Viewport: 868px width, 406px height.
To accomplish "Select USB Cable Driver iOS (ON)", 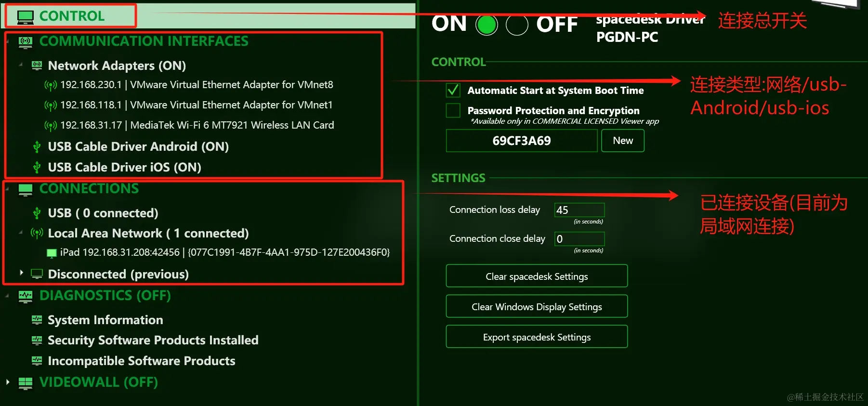I will 124,167.
